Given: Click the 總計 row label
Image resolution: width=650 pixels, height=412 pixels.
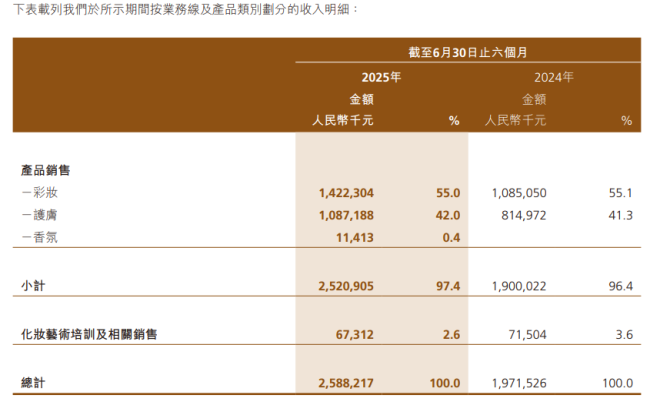Looking at the screenshot, I should (x=32, y=383).
